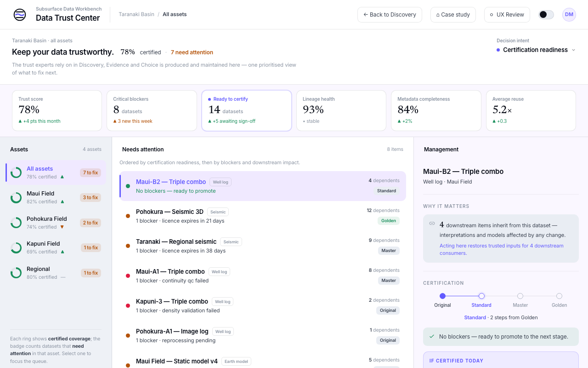Select the Ready to certify card
The height and width of the screenshot is (368, 588).
(247, 110)
